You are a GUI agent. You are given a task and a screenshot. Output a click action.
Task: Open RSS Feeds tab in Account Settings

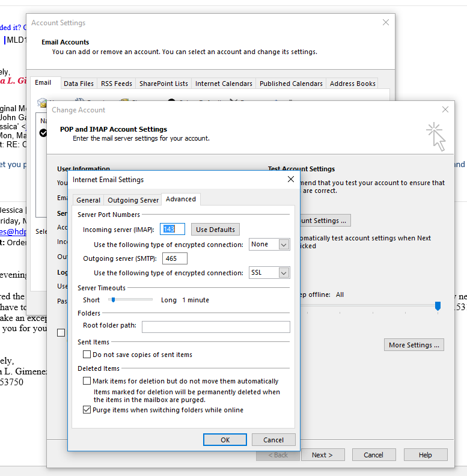pyautogui.click(x=116, y=84)
